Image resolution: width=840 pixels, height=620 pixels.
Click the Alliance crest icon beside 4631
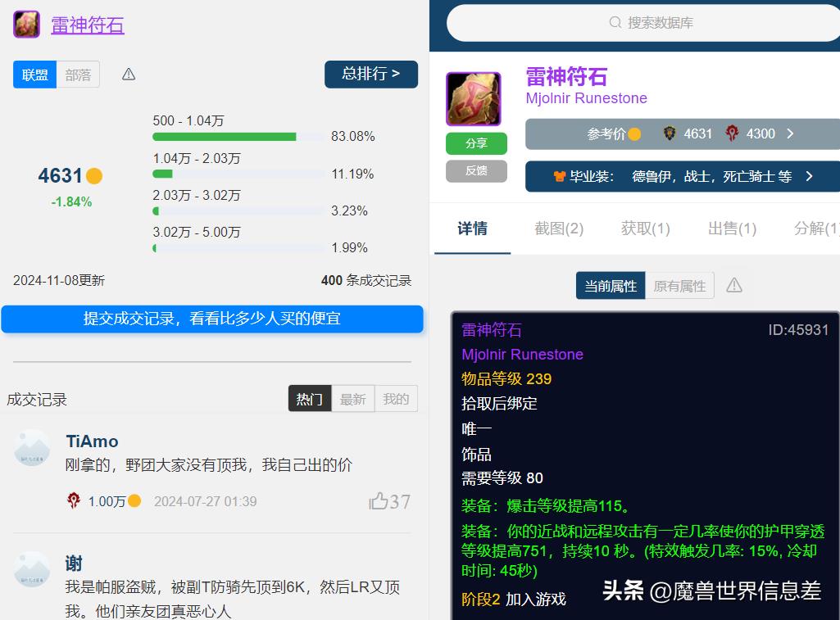(x=670, y=134)
